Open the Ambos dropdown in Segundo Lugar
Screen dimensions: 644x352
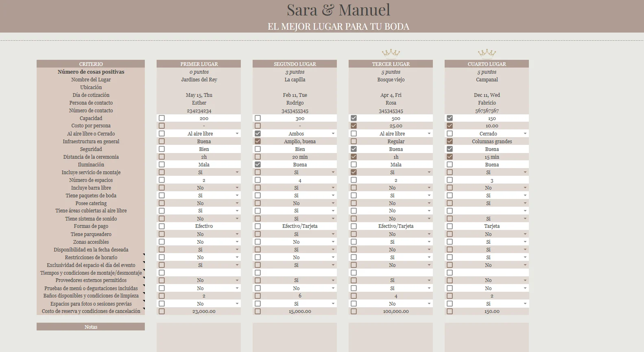tap(333, 133)
